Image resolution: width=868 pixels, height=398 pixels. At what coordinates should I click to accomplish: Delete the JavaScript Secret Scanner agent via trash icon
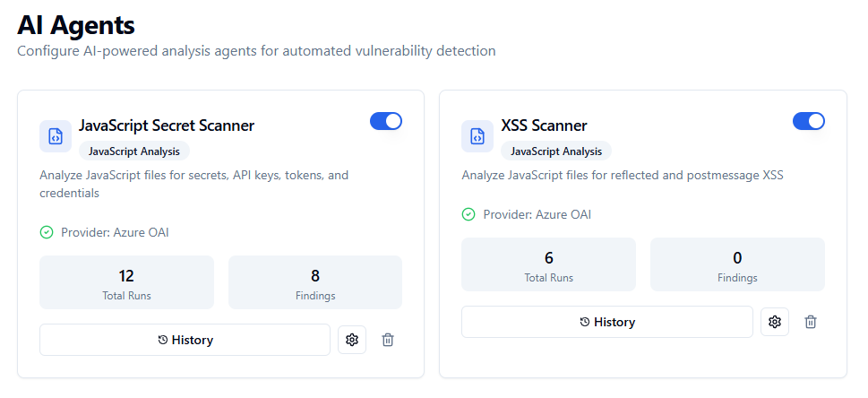[x=388, y=340]
